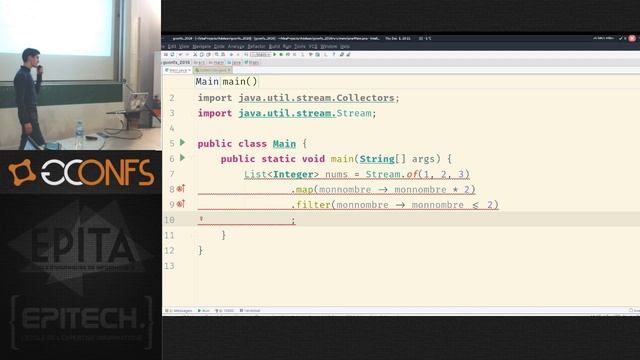Open the Terminal tool window at bottom
The image size is (640, 360).
pyautogui.click(x=250, y=311)
